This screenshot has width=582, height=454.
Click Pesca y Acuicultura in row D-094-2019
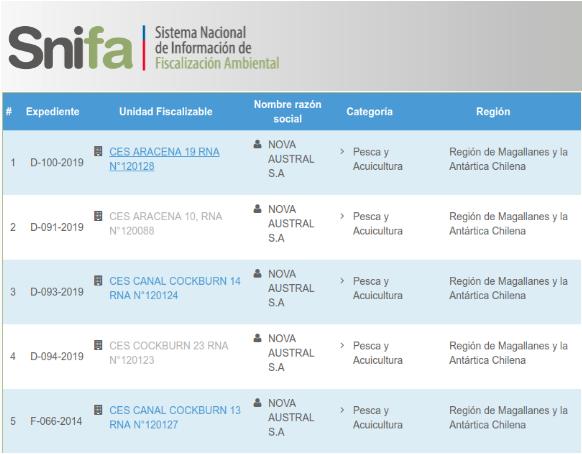pyautogui.click(x=377, y=353)
